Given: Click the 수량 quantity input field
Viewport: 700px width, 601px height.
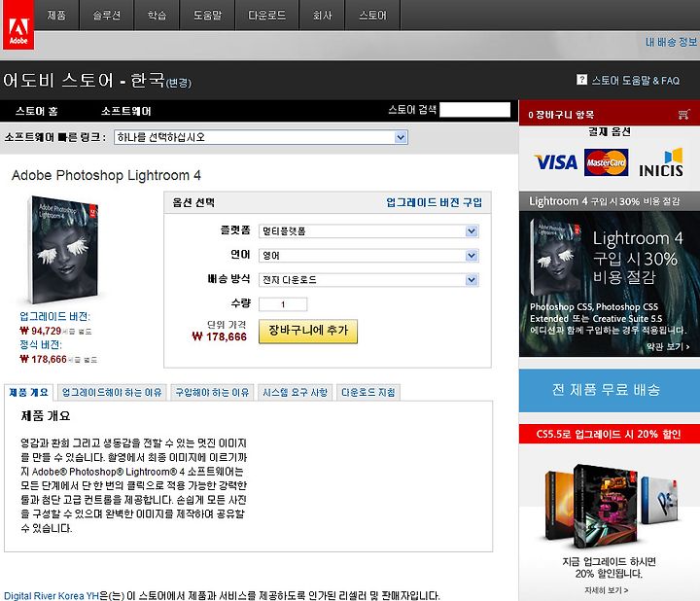Looking at the screenshot, I should 283,304.
